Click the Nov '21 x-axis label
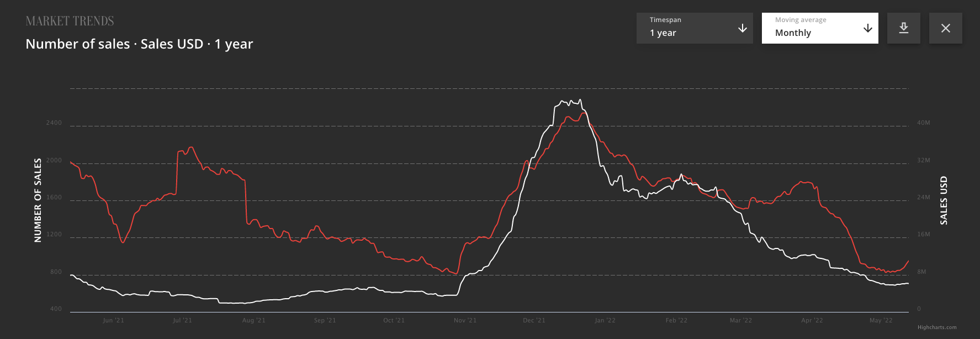The width and height of the screenshot is (980, 339). tap(464, 320)
